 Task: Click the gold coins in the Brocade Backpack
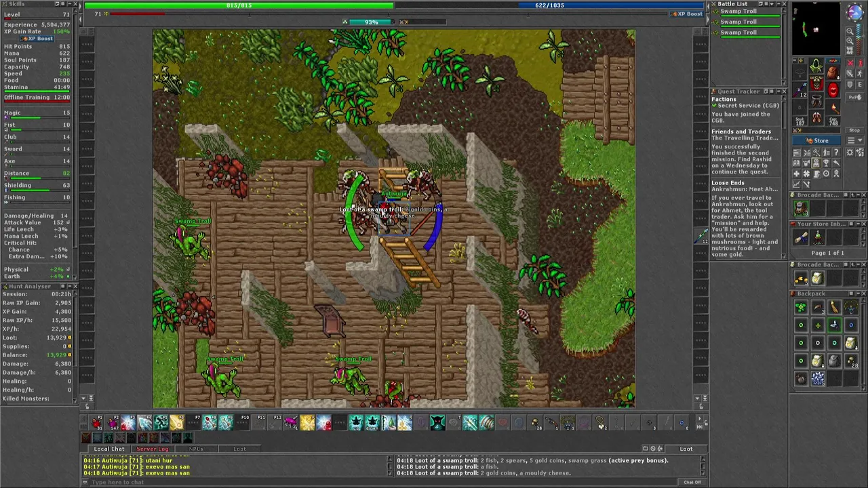pyautogui.click(x=801, y=279)
